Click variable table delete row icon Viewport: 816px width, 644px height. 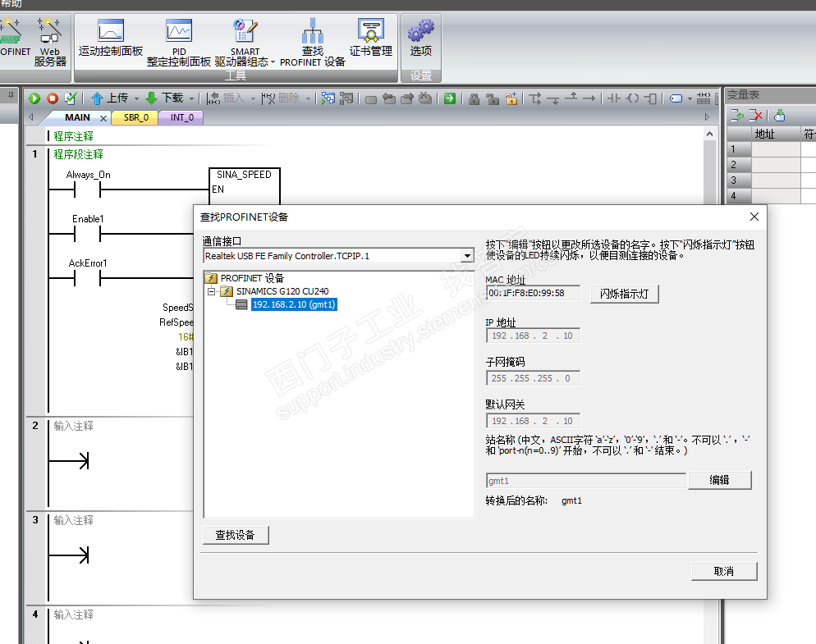coord(755,116)
